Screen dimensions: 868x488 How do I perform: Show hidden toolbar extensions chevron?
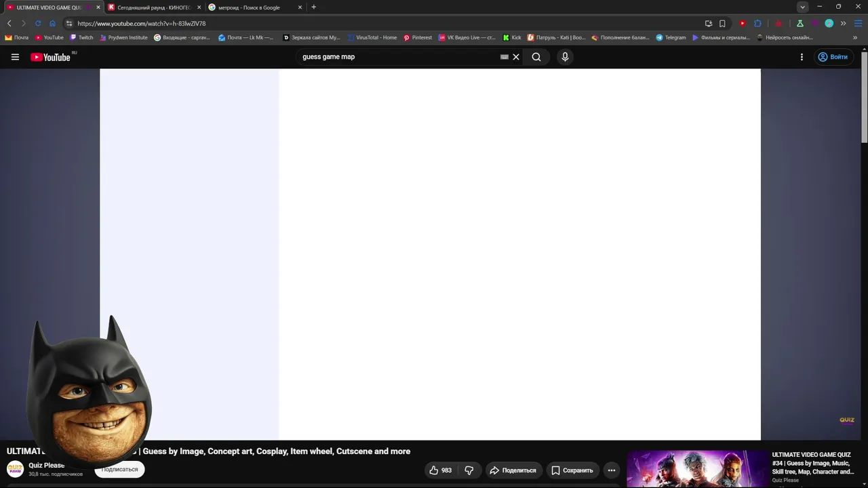click(x=843, y=23)
